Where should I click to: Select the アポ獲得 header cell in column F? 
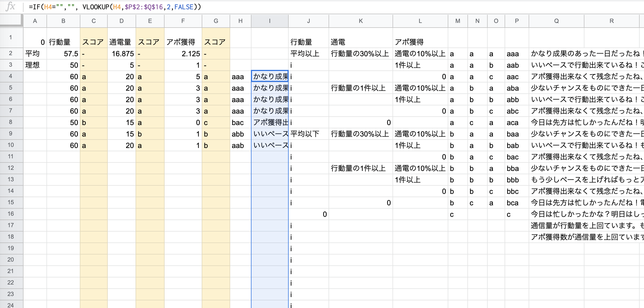[x=183, y=42]
